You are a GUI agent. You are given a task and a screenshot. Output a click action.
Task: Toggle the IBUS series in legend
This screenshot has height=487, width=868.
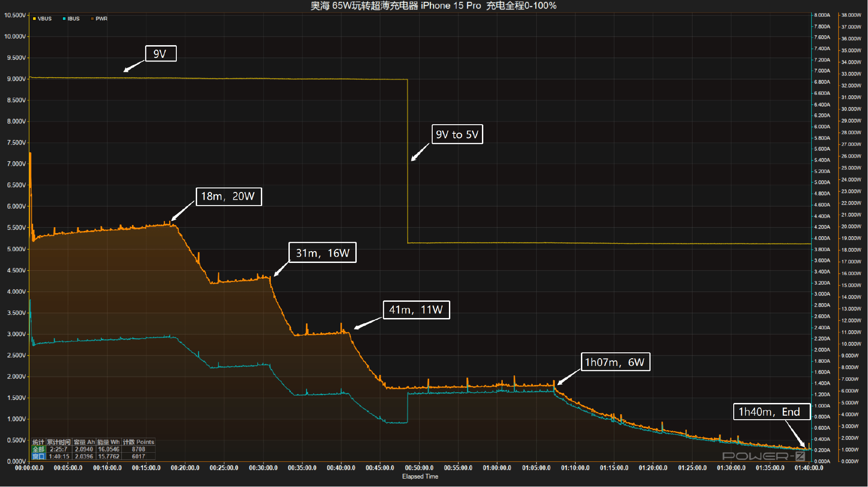(x=73, y=19)
